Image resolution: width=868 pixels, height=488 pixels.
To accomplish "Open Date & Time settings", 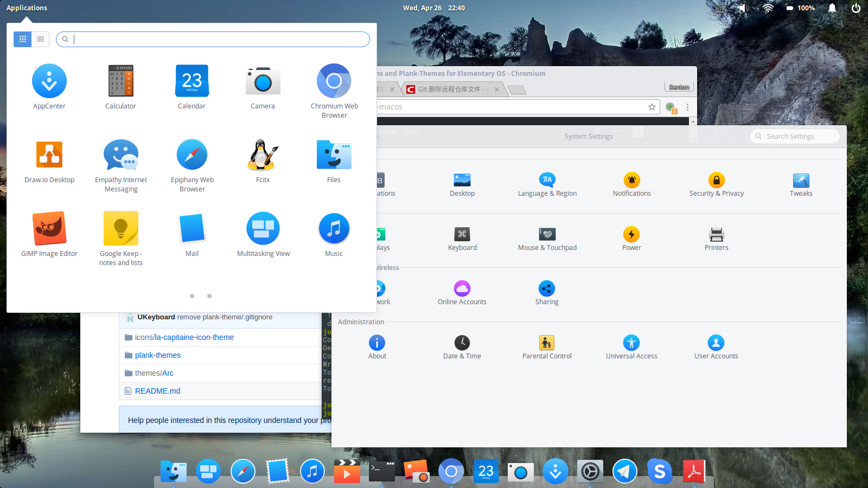I will [x=462, y=348].
